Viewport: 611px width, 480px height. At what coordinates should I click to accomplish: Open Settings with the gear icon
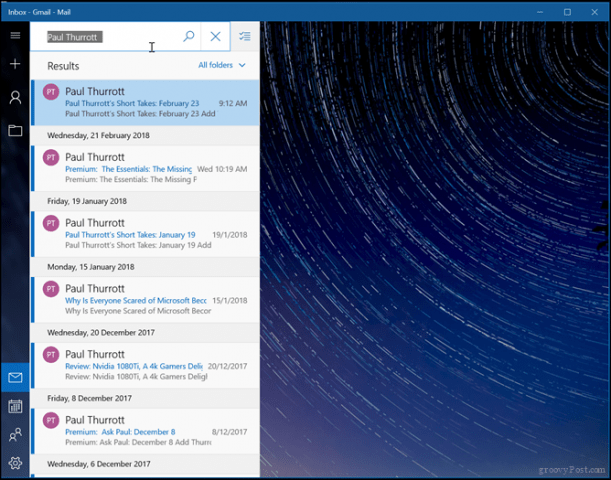coord(15,463)
